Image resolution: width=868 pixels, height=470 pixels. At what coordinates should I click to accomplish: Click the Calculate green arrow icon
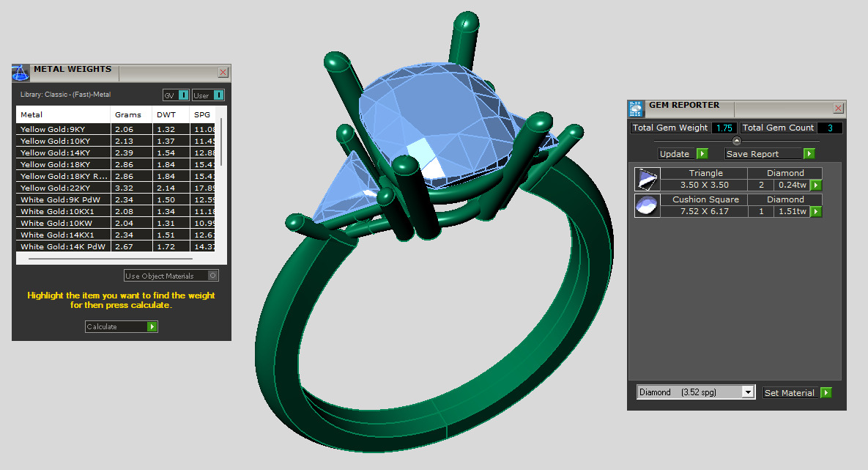(152, 326)
